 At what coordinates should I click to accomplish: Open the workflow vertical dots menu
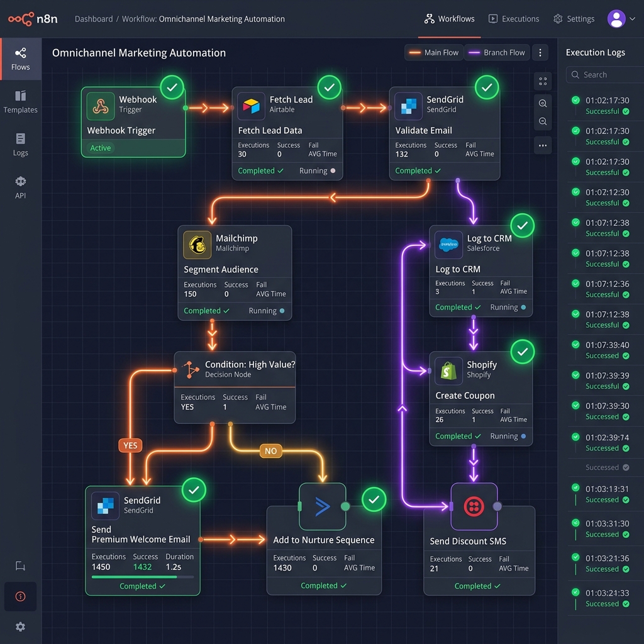540,53
